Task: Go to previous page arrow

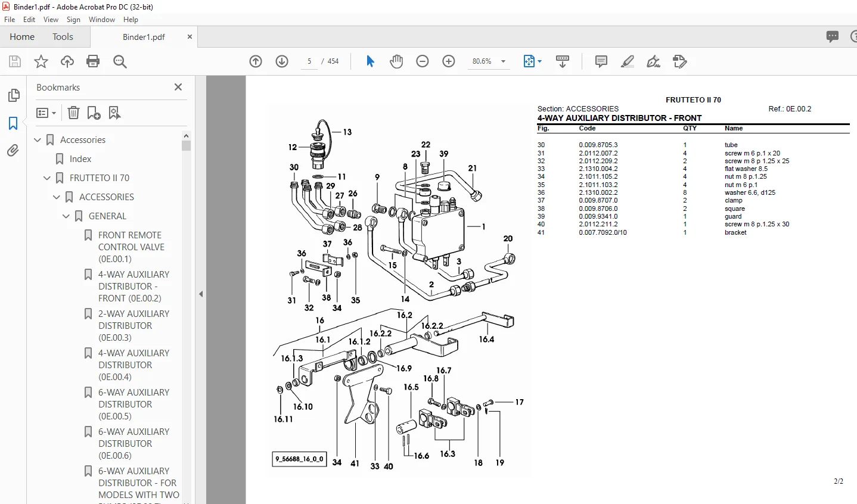Action: (x=256, y=61)
